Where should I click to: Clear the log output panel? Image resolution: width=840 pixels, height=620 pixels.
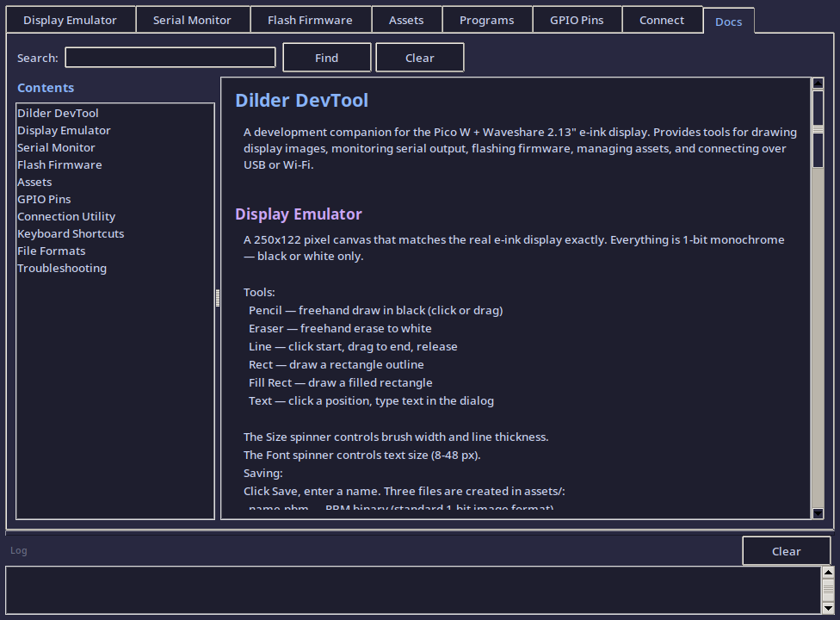(785, 550)
